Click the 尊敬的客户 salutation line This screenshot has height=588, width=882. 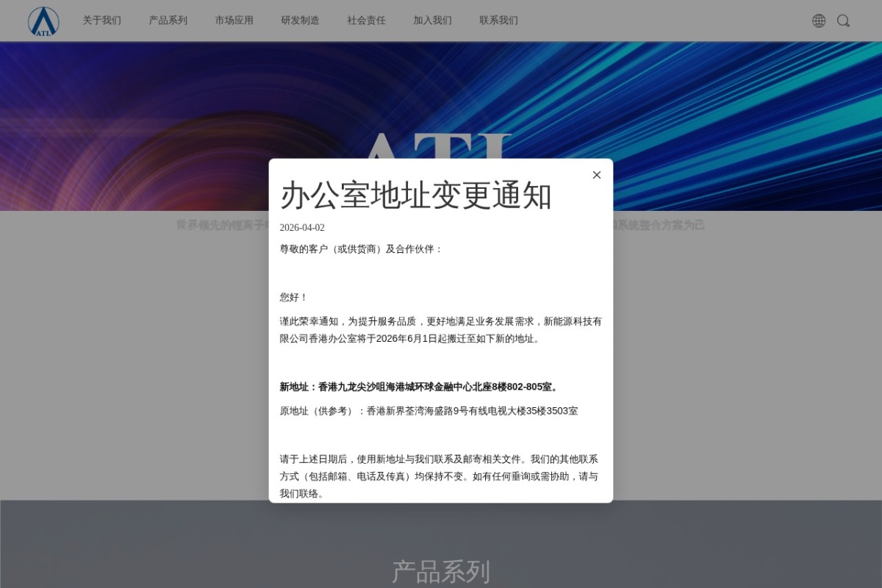(x=361, y=249)
